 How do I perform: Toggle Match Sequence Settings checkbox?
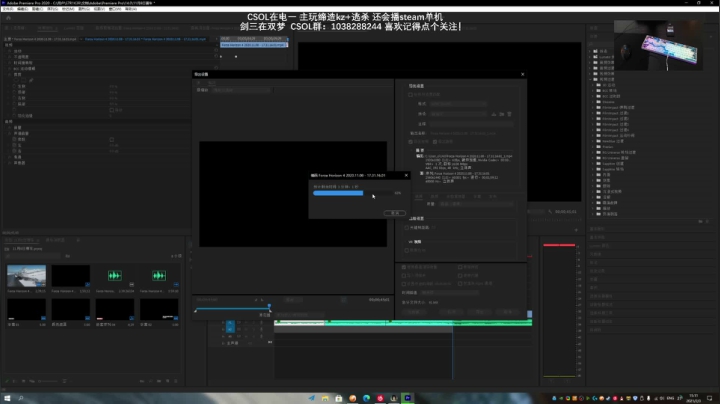coord(411,95)
